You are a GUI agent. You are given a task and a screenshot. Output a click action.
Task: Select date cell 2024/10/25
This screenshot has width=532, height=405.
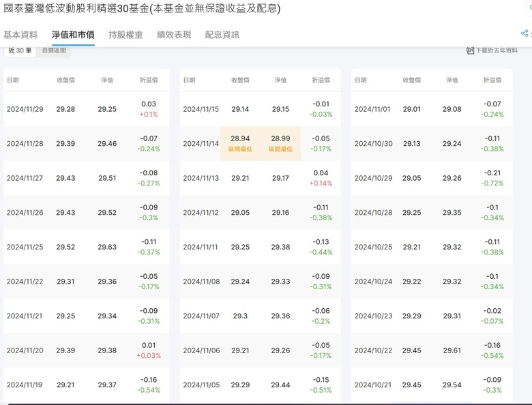tap(373, 247)
